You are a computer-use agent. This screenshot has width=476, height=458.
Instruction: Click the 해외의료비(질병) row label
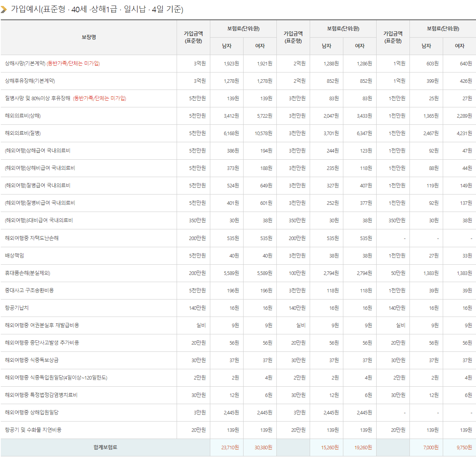(23, 133)
